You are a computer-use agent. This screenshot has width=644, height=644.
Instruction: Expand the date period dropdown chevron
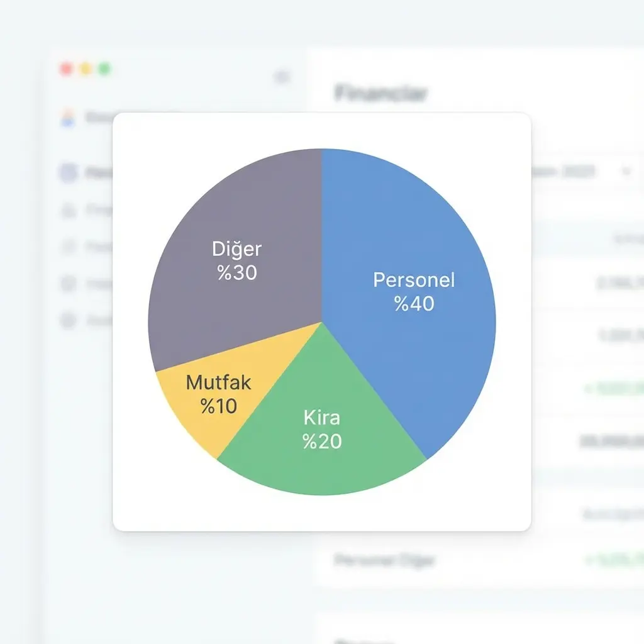(626, 172)
